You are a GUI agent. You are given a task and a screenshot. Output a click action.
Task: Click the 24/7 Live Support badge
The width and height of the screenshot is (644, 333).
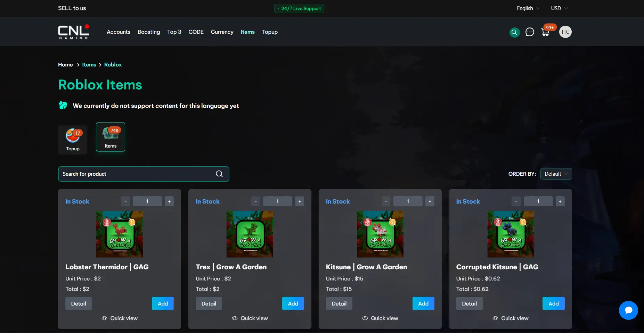299,8
